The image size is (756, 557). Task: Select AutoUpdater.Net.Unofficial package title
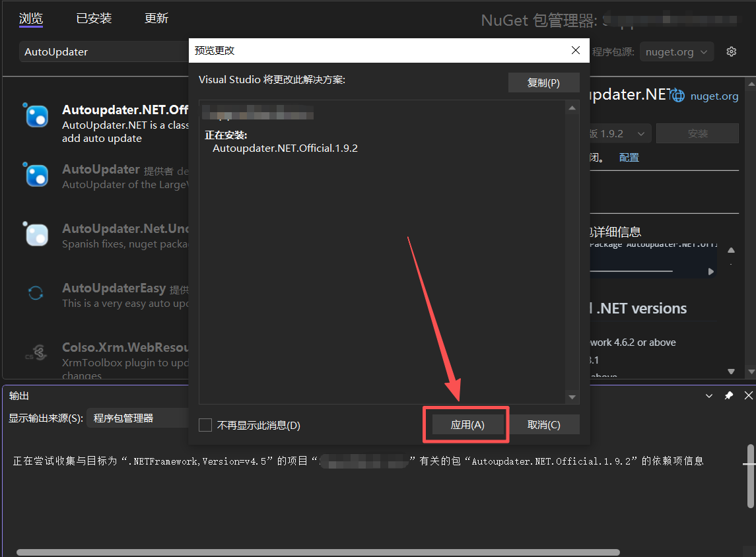(125, 228)
